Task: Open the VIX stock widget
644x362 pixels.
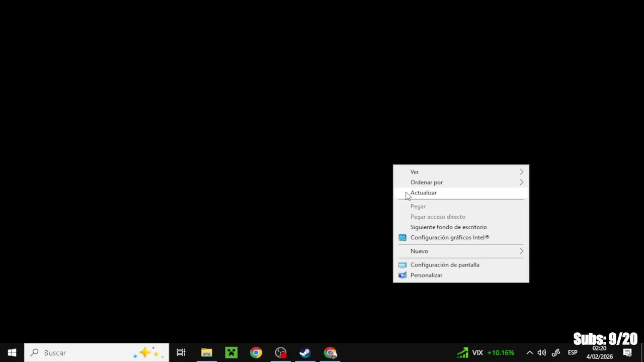Action: point(486,352)
